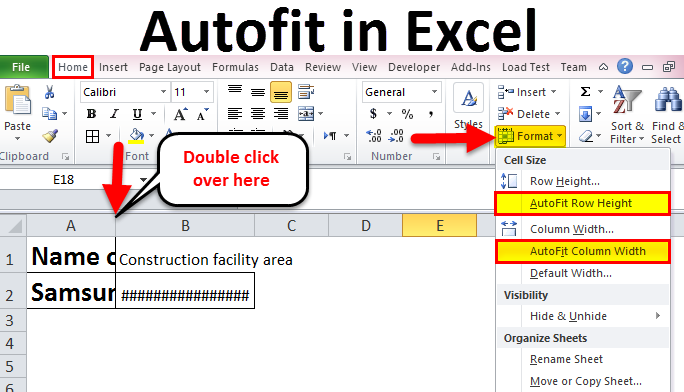Apply the percent style format

[407, 114]
